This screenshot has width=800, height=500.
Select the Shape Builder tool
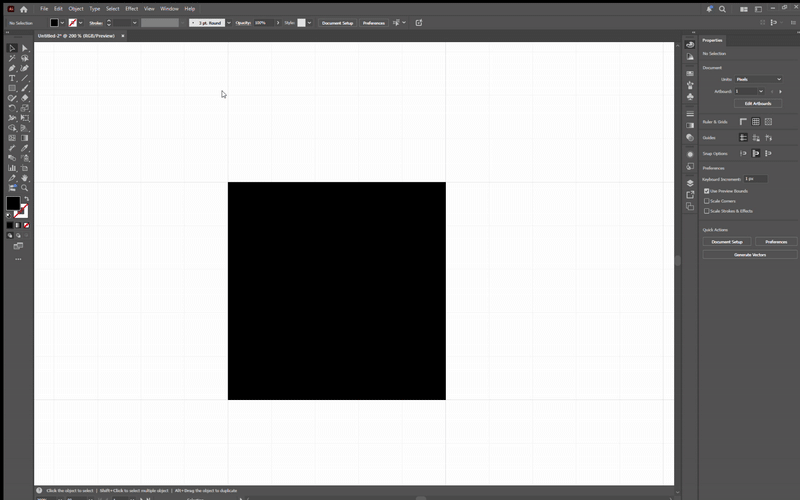point(12,128)
